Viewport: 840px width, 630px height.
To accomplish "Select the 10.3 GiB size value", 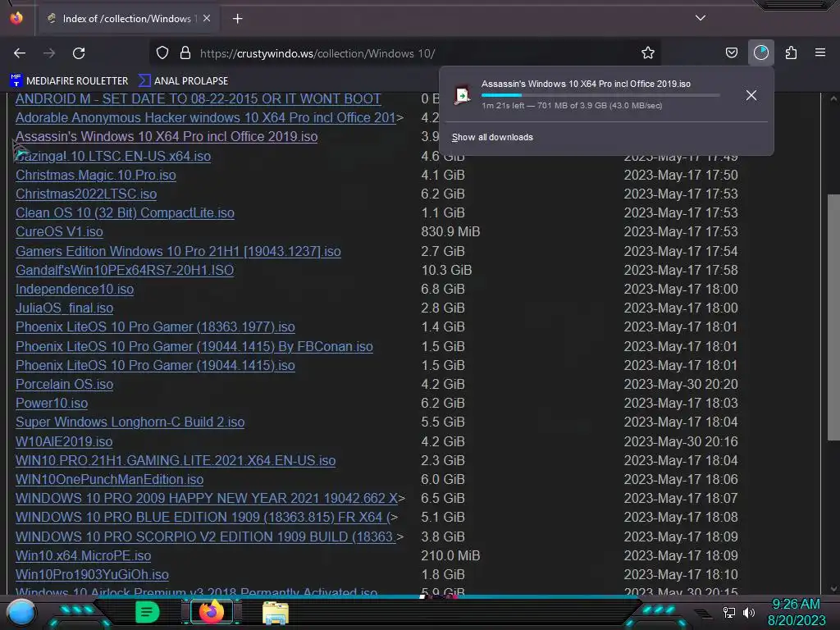I will coord(446,270).
